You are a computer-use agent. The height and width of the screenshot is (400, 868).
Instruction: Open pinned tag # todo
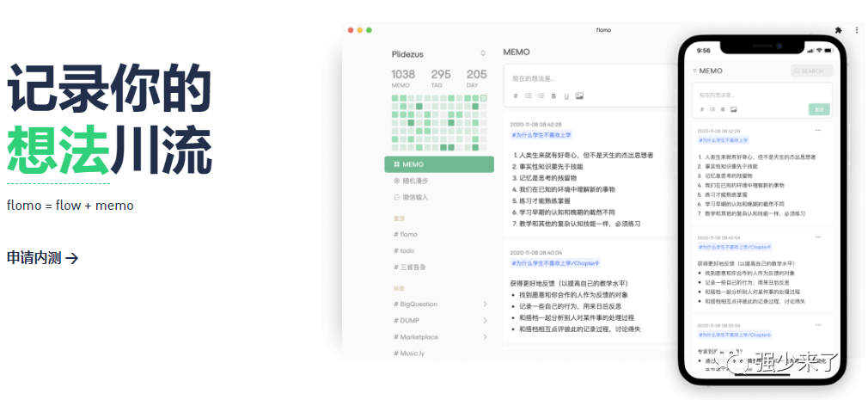tap(404, 250)
